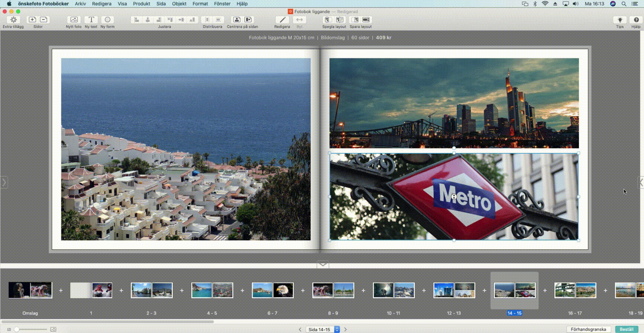Expand the right side panel arrow
Viewport: 644px width, 333px height.
coord(641,183)
